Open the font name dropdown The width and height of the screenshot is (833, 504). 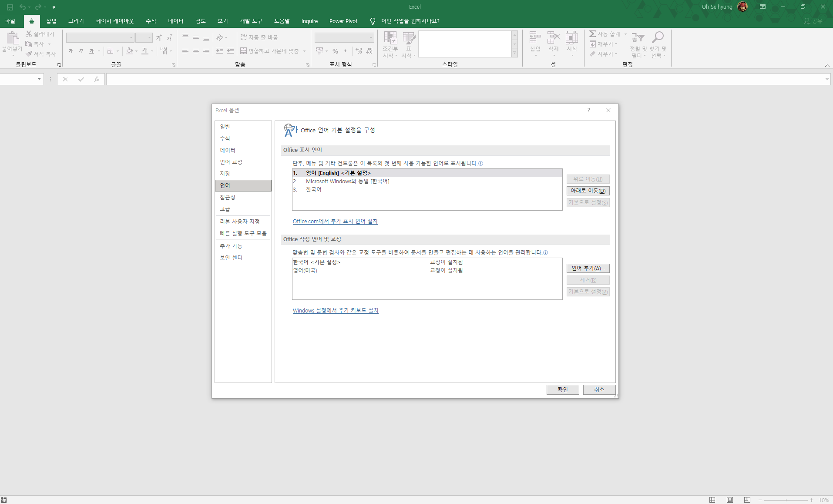pos(131,38)
